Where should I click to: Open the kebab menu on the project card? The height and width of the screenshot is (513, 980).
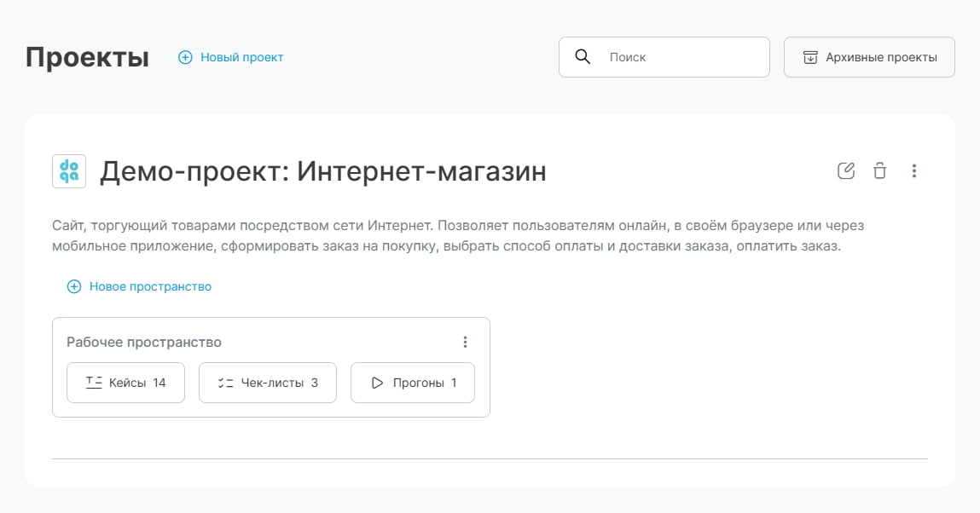[x=913, y=170]
